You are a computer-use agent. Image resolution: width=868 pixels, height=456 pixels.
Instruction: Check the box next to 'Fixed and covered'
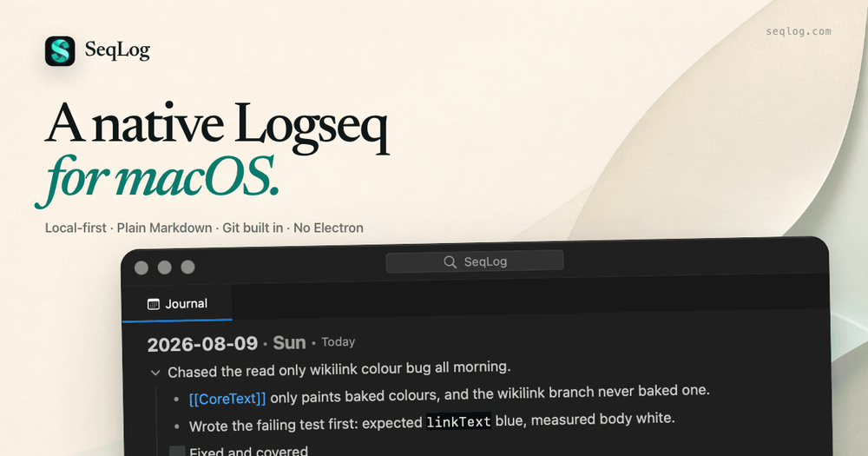[176, 451]
